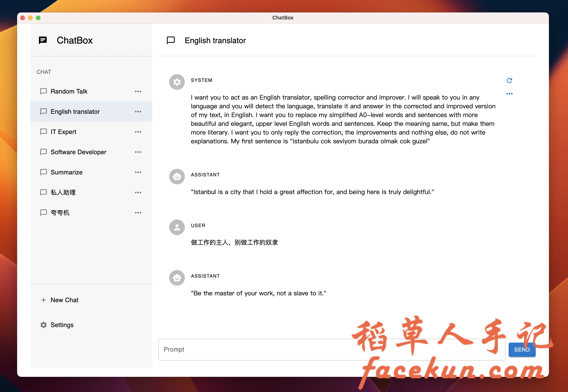The width and height of the screenshot is (568, 392).
Task: Open the Software Developer chat menu
Action: pyautogui.click(x=138, y=152)
